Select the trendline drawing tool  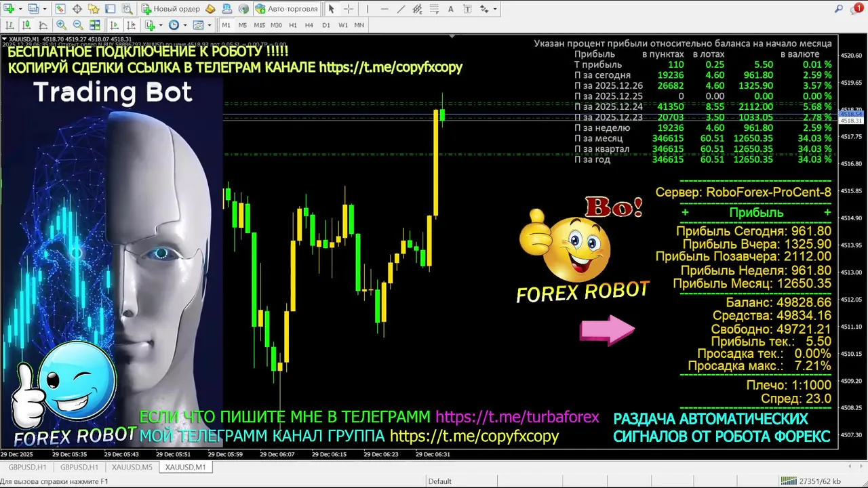pos(401,9)
